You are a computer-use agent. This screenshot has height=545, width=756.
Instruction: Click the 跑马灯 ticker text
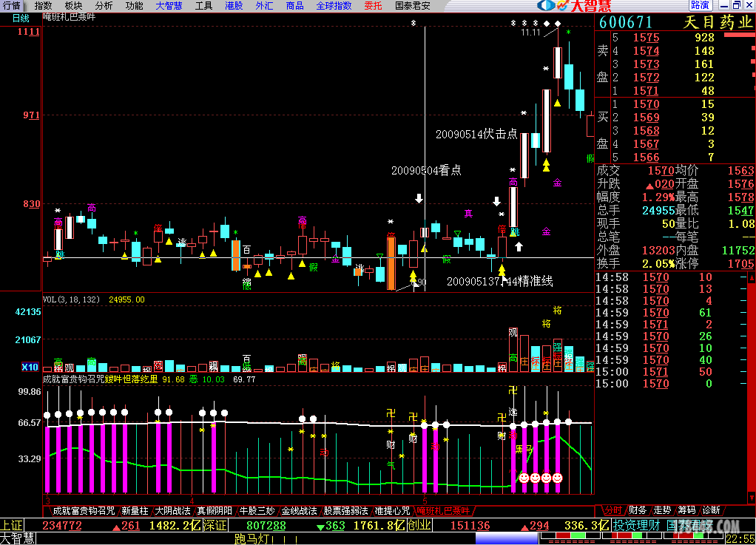266,539
